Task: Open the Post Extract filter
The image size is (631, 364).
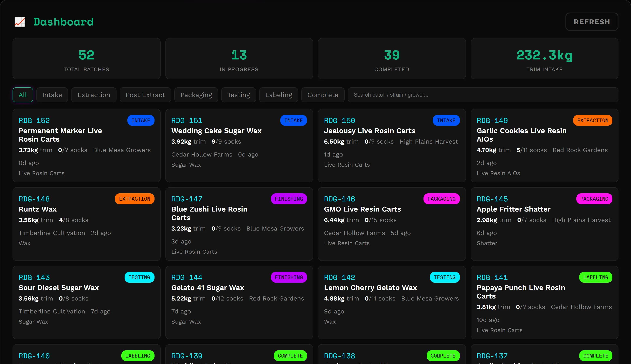Action: [x=145, y=95]
